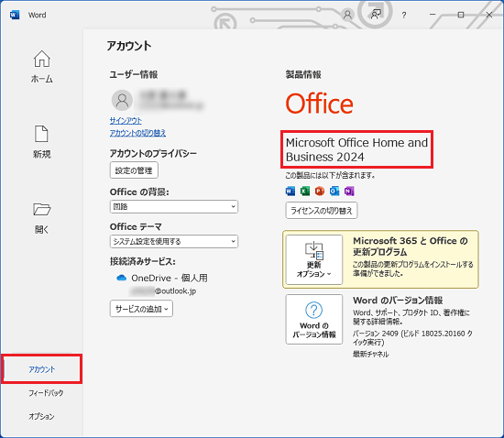Open help via question mark icon

[x=404, y=15]
